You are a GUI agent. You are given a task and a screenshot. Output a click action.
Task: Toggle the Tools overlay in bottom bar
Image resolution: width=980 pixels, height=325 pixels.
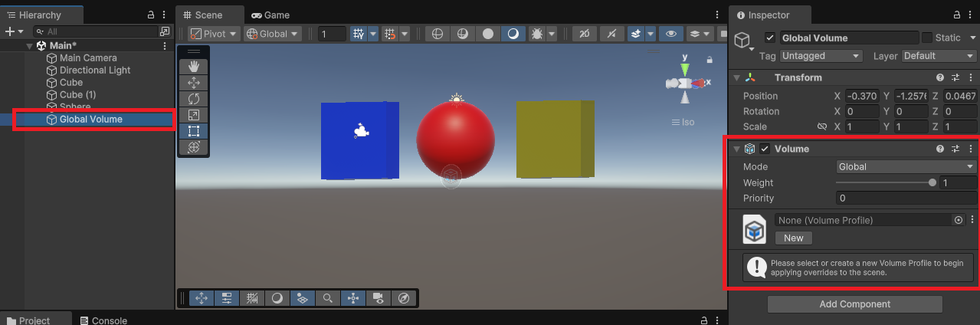[202, 298]
